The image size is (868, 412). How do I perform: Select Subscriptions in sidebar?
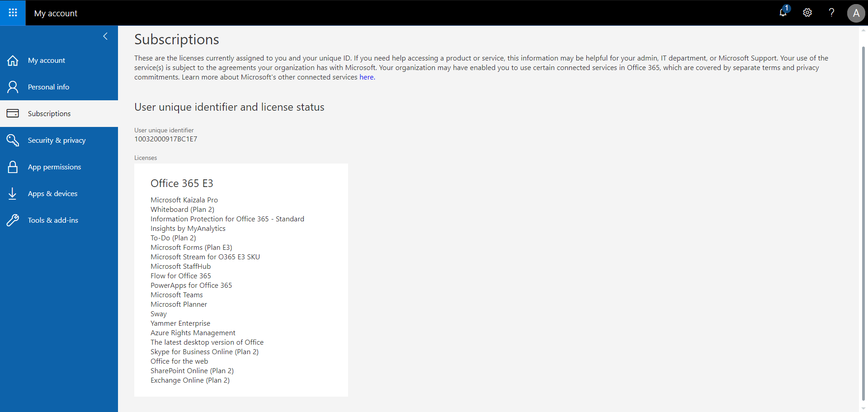[59, 113]
